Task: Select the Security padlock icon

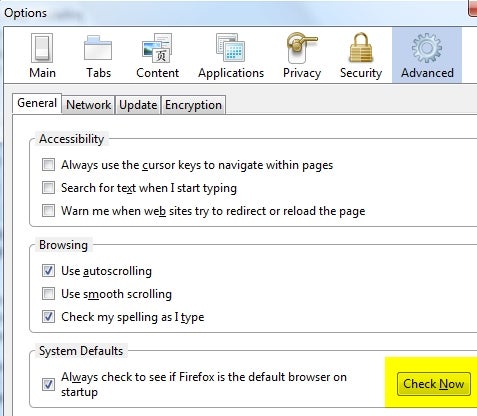Action: click(361, 48)
